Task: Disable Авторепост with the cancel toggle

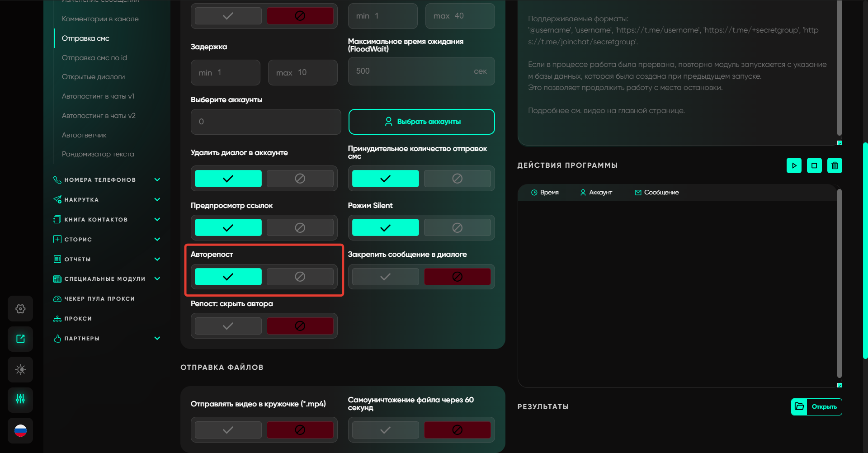Action: point(300,277)
